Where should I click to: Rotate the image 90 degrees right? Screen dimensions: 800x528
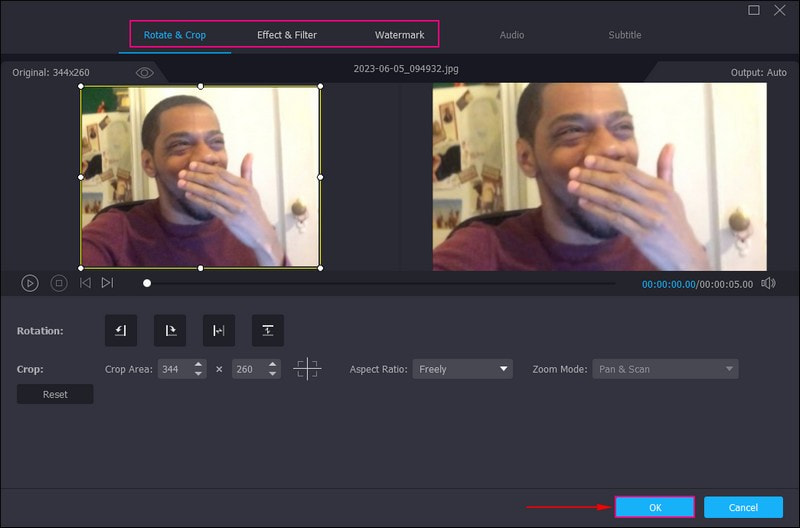(170, 330)
